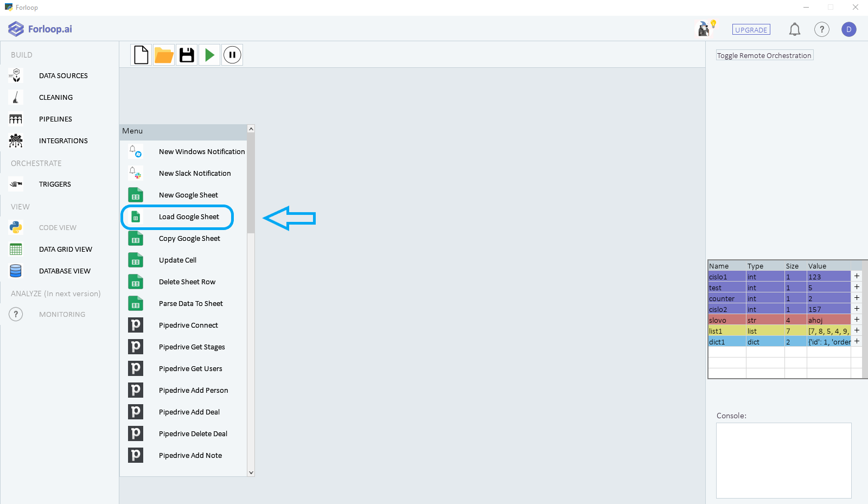Switch to CODE VIEW

(x=58, y=227)
